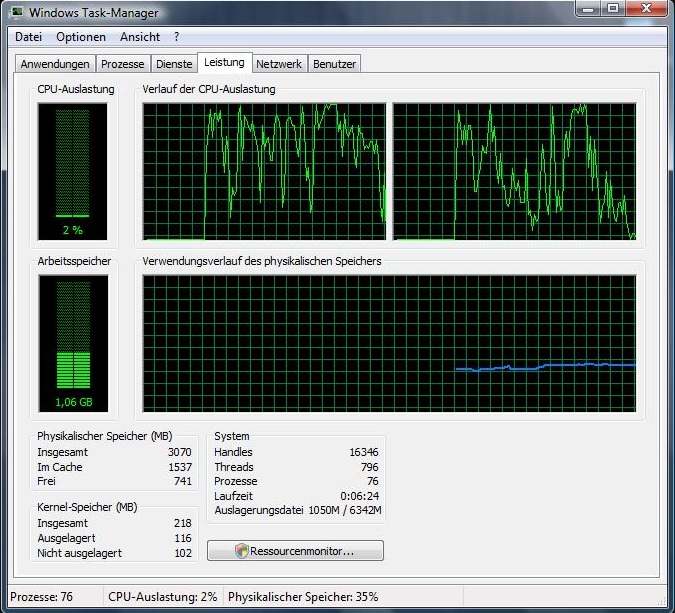
Task: Click the Threads value 796
Action: coord(370,467)
